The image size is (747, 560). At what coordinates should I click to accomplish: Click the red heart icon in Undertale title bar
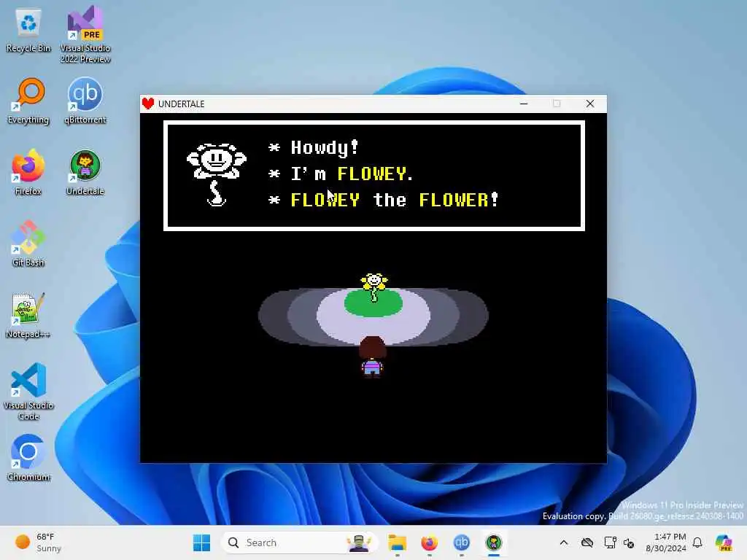pyautogui.click(x=148, y=104)
